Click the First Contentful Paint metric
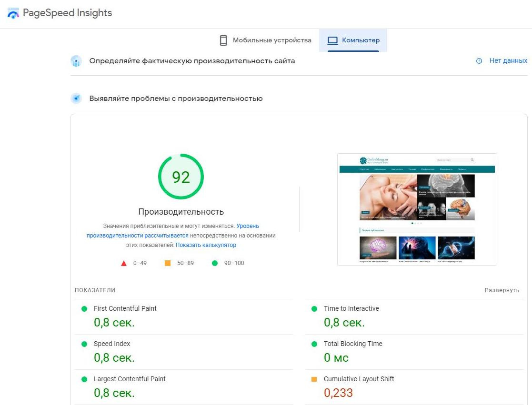The width and height of the screenshot is (532, 405). tap(125, 308)
